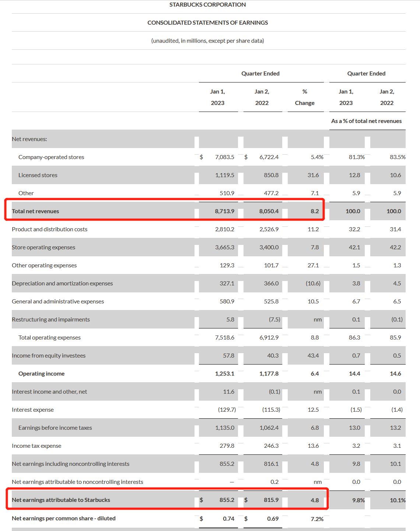Click 'Income from equity investees' label
Viewport: 420px width, 531px height.
[x=49, y=356]
